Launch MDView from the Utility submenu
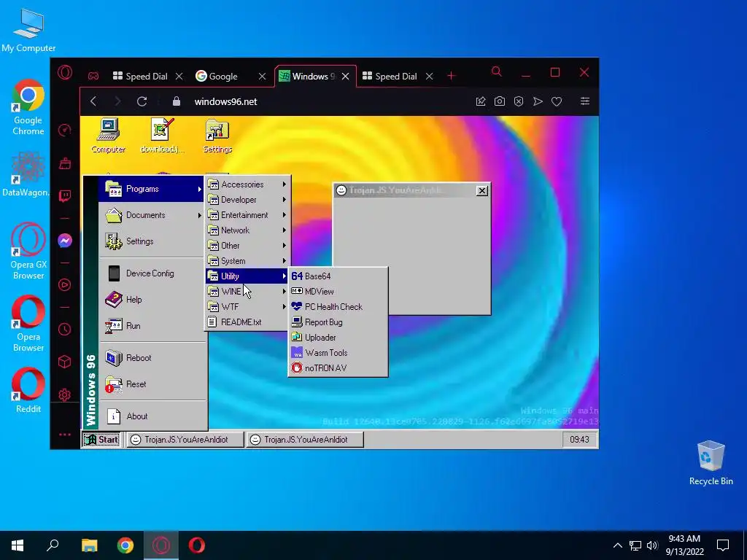Image resolution: width=747 pixels, height=560 pixels. (338, 292)
